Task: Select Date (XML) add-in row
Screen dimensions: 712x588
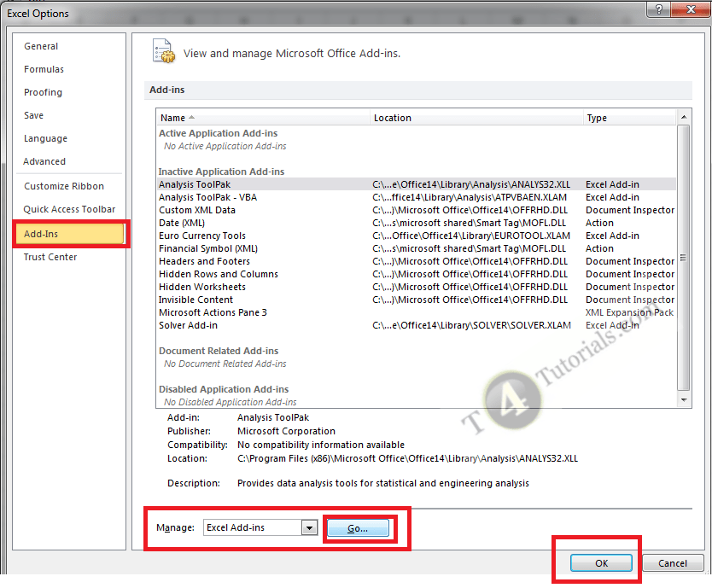Action: 416,223
